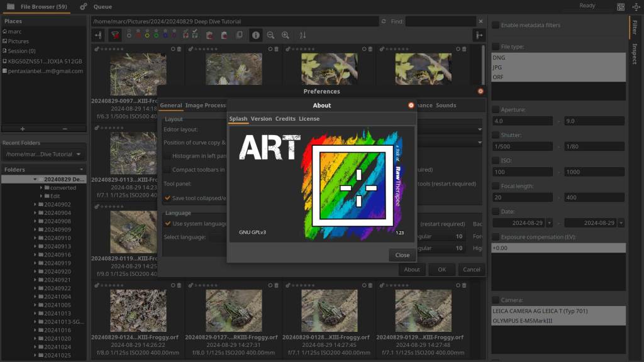Select the 20240829-0127 frog thumbnail
Viewport: 644px width, 362px height.
point(234,310)
